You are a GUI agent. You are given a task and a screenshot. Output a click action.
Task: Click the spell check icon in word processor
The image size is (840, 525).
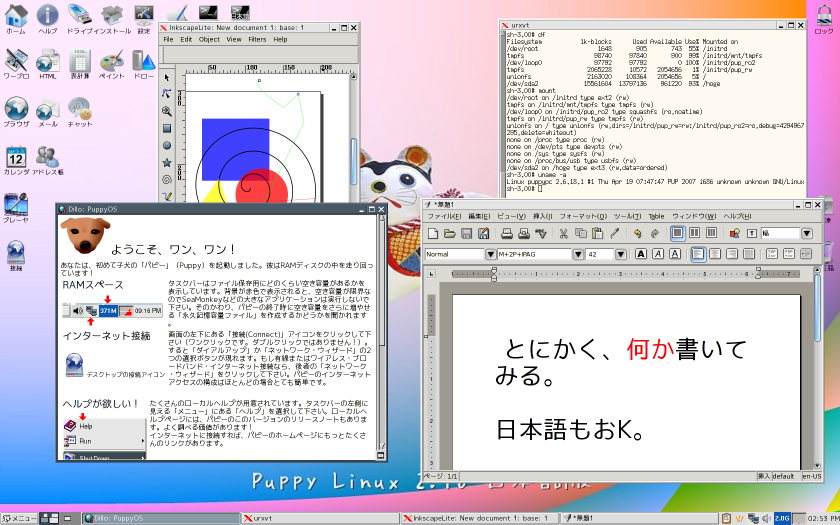[x=541, y=233]
